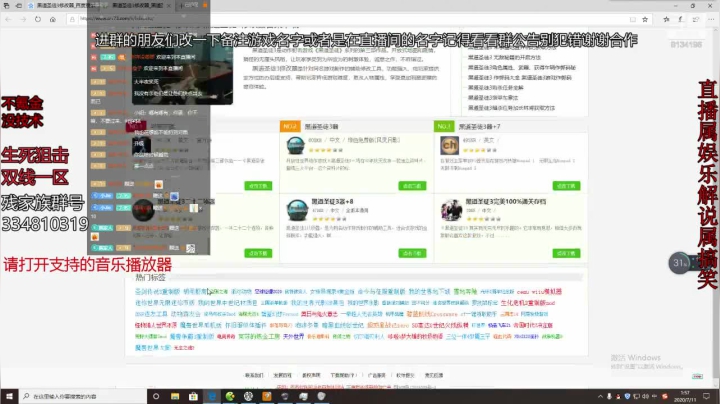Click the taskbar search box

point(82,396)
